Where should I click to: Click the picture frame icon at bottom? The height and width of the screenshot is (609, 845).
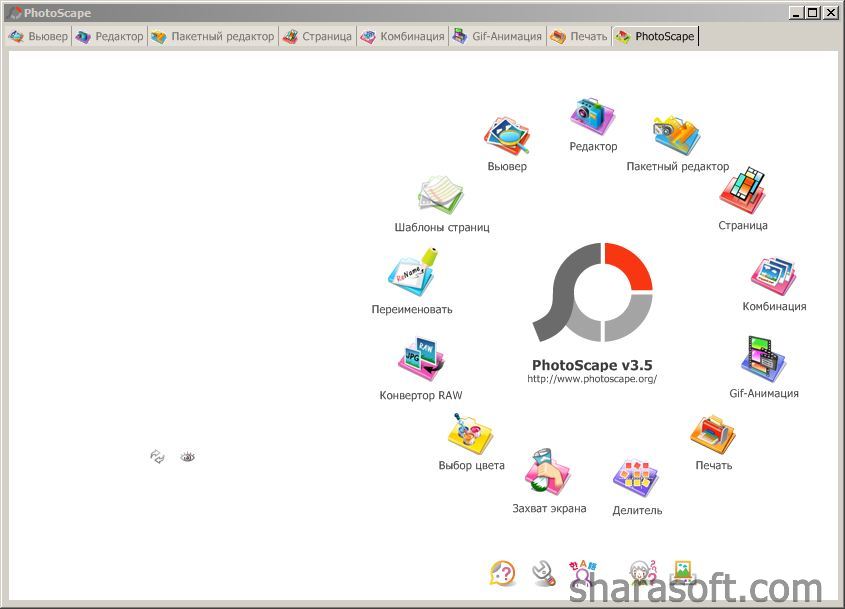pyautogui.click(x=684, y=572)
